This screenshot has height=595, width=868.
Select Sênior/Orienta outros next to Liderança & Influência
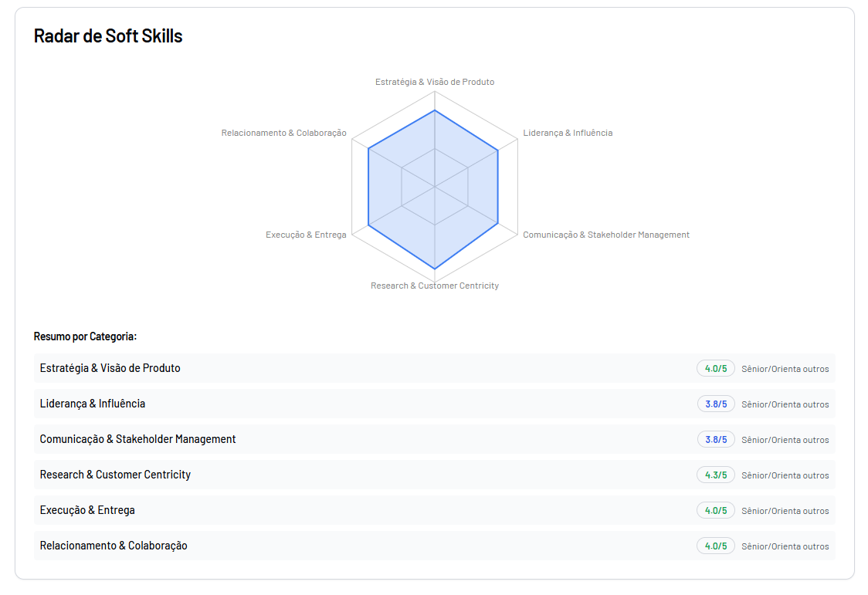click(x=785, y=404)
